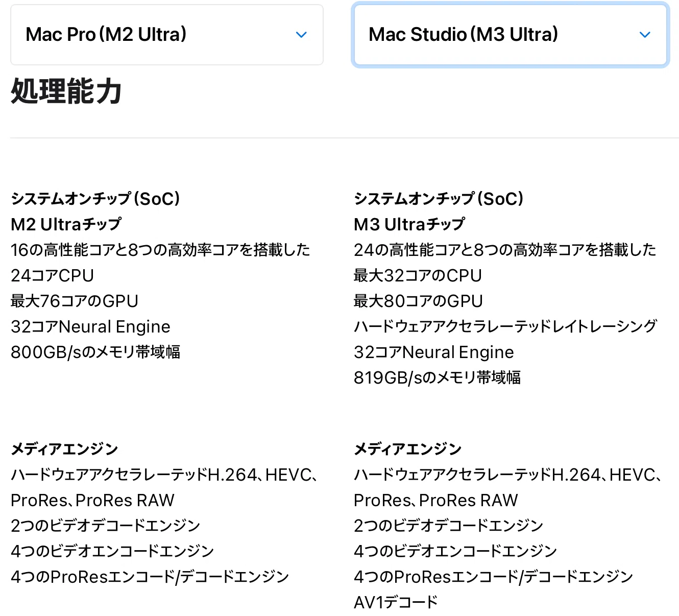Screen dimensions: 679x616
Task: Open the Mac Studio (M3 Ultra) dropdown
Action: (510, 35)
